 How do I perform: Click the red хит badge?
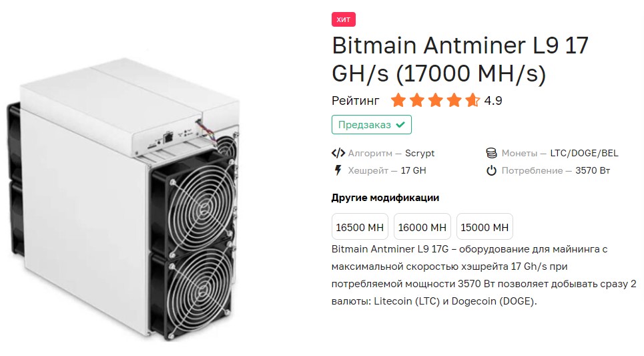[x=344, y=19]
